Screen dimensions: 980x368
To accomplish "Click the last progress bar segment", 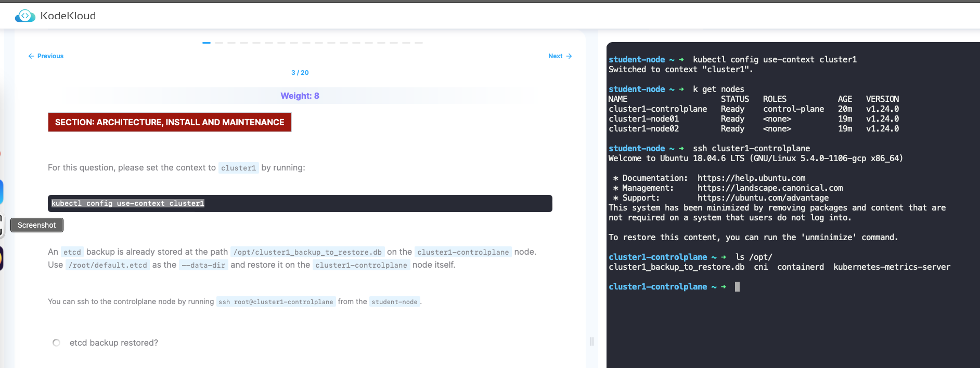I will [x=419, y=43].
